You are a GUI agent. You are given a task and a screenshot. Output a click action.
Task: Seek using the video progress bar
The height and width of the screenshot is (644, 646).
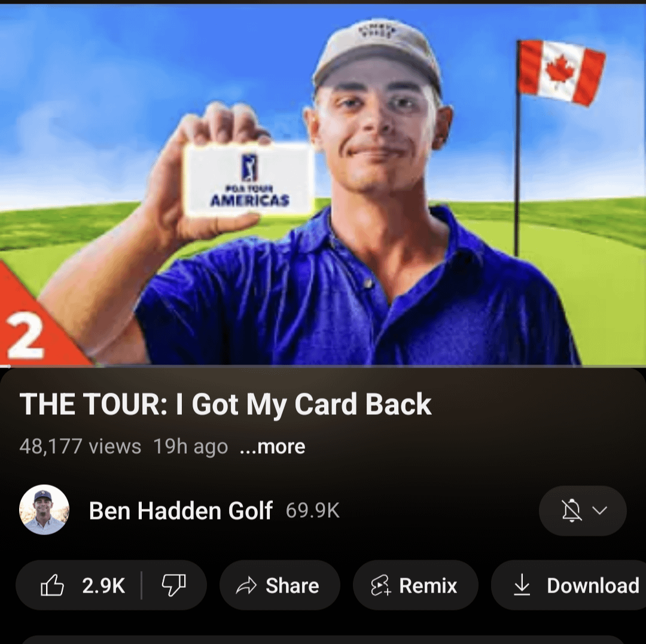[x=323, y=366]
